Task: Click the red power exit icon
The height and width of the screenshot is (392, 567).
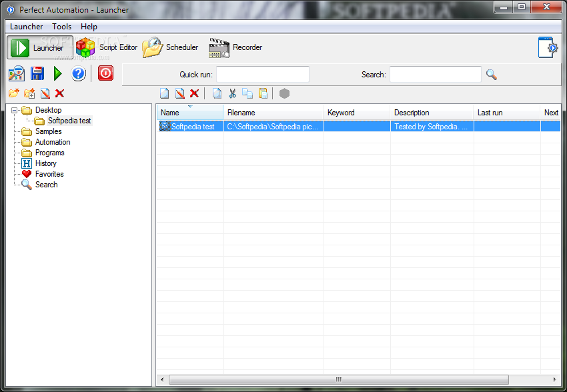Action: (105, 73)
